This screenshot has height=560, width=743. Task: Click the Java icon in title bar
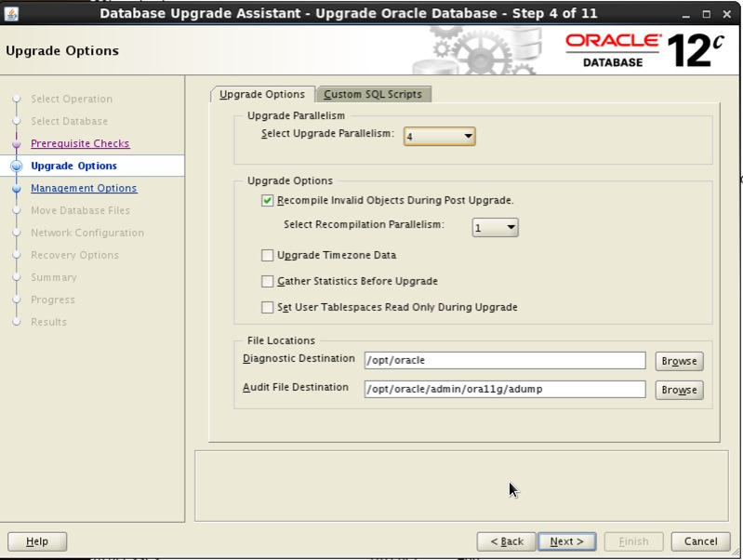pos(11,14)
